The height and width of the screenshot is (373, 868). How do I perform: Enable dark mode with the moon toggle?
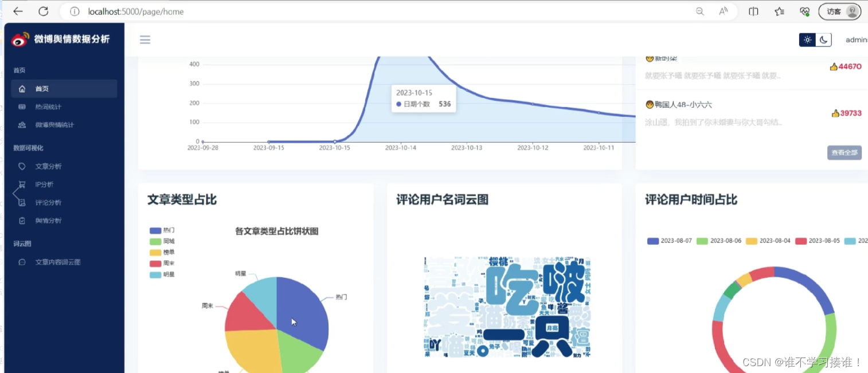[x=823, y=40]
